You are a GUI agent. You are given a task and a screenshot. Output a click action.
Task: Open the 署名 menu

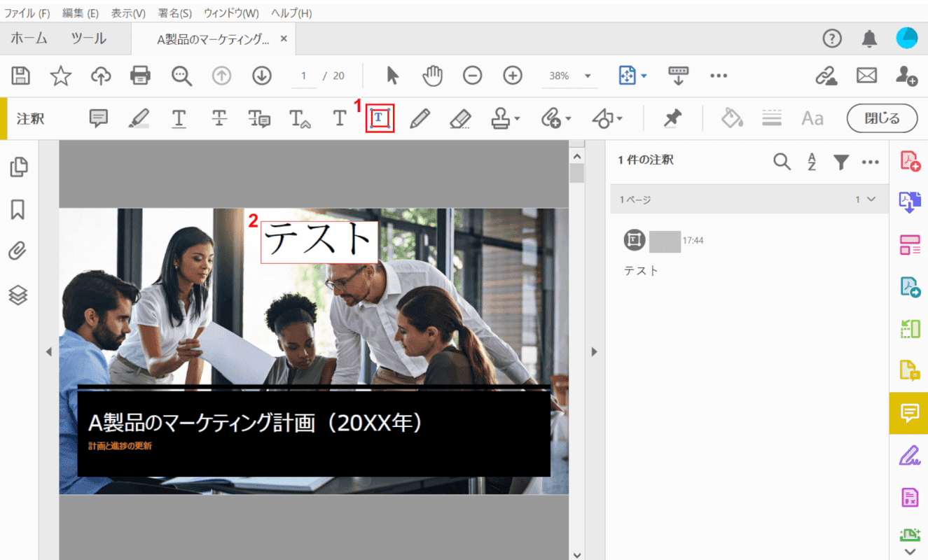point(175,13)
